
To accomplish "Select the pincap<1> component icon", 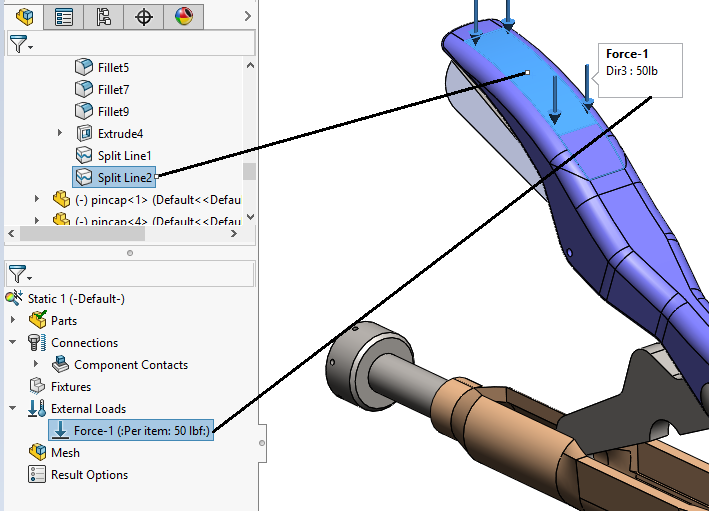I will point(61,199).
